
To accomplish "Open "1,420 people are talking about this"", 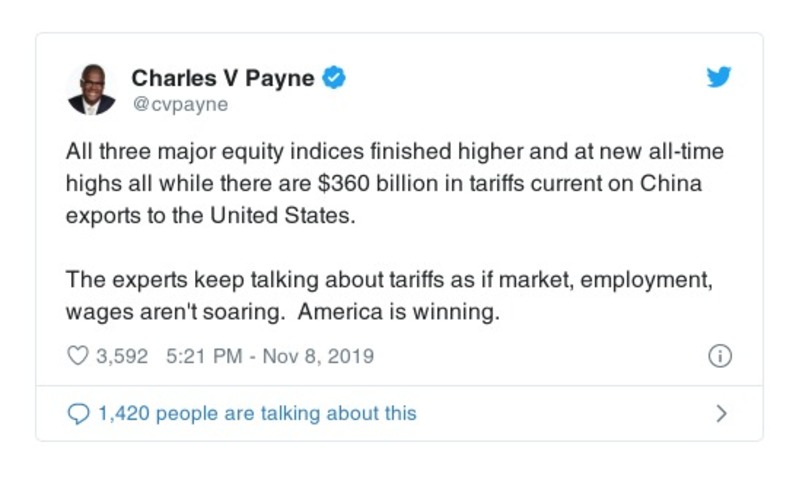I will pyautogui.click(x=256, y=413).
